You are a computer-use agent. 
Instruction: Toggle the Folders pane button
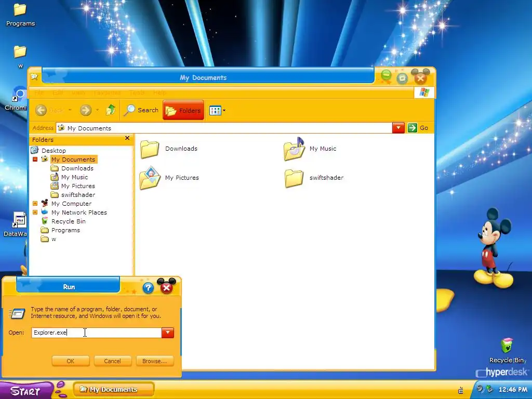pyautogui.click(x=183, y=110)
